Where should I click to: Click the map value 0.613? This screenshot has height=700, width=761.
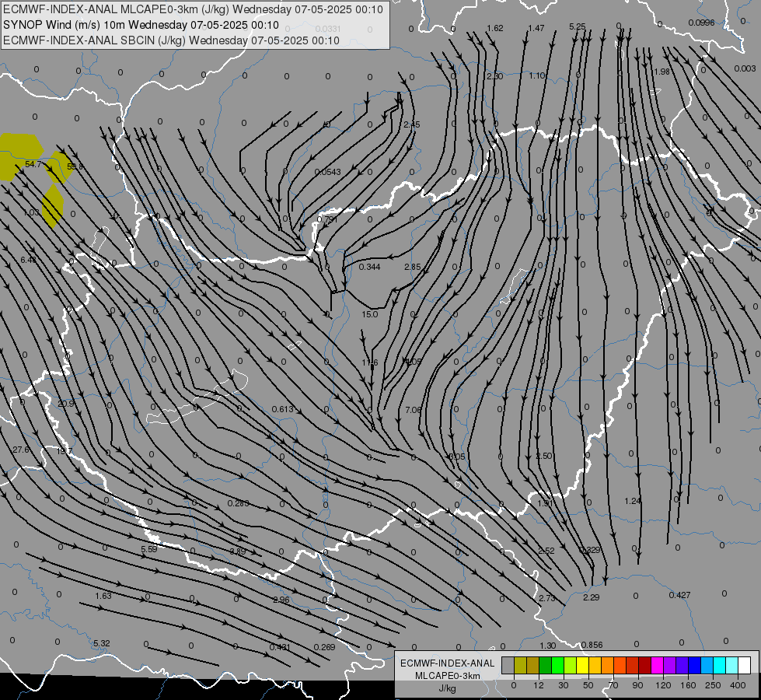click(x=282, y=409)
